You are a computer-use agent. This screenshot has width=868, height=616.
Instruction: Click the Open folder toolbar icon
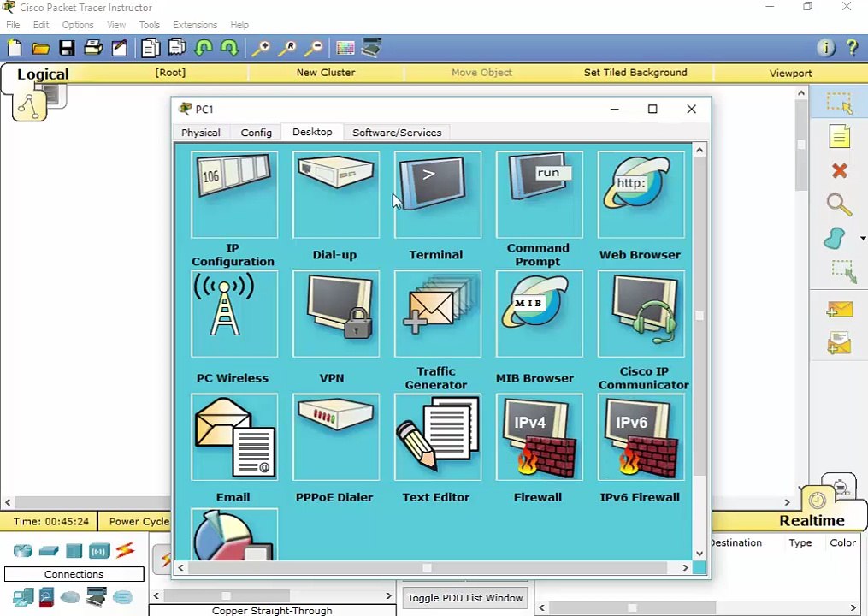(40, 48)
